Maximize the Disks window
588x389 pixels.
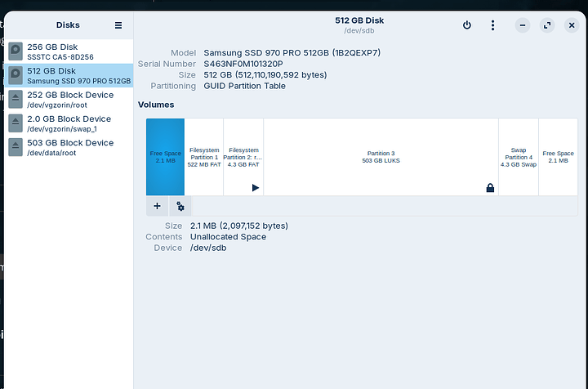tap(547, 25)
